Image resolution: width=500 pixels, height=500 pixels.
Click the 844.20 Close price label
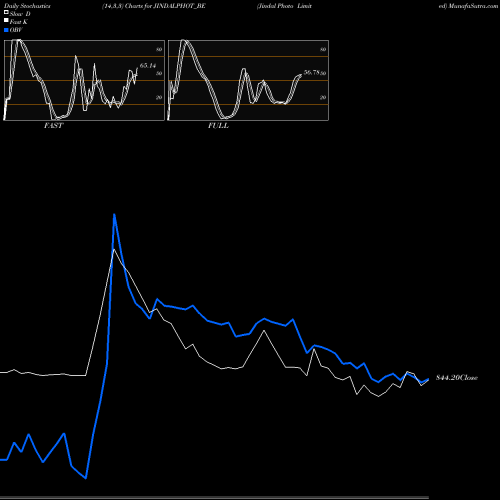point(457,378)
